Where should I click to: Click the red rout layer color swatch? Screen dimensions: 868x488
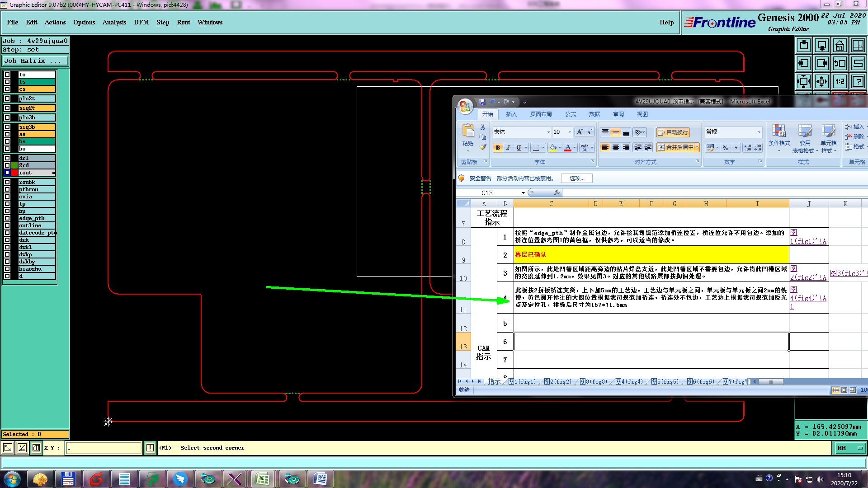[14, 173]
